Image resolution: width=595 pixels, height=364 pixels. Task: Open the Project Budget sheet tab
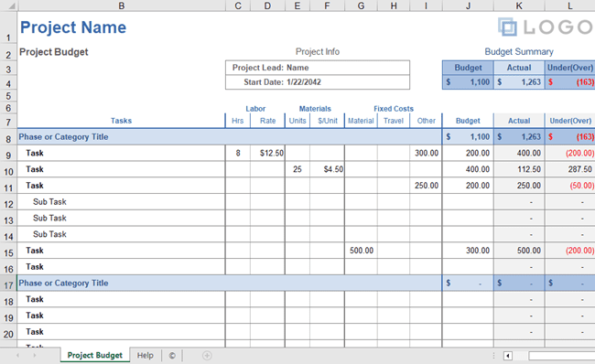pyautogui.click(x=95, y=355)
